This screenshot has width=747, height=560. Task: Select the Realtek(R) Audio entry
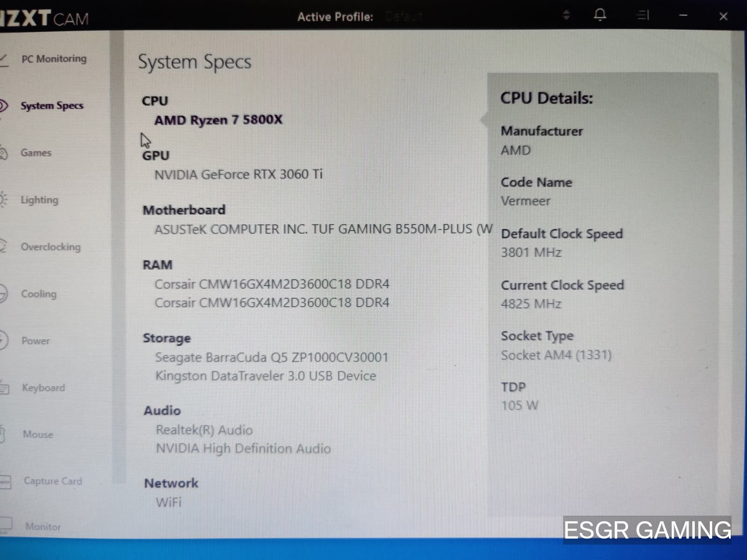(x=204, y=430)
